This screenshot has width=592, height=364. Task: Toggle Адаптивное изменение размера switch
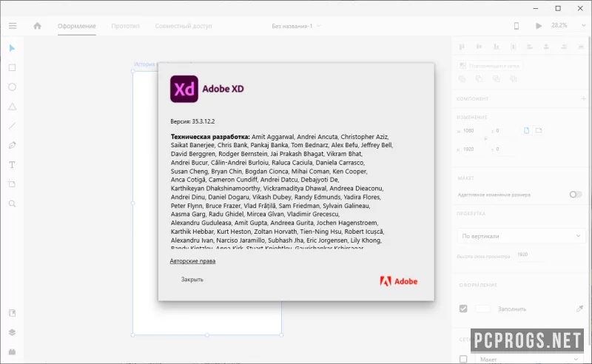pyautogui.click(x=576, y=195)
